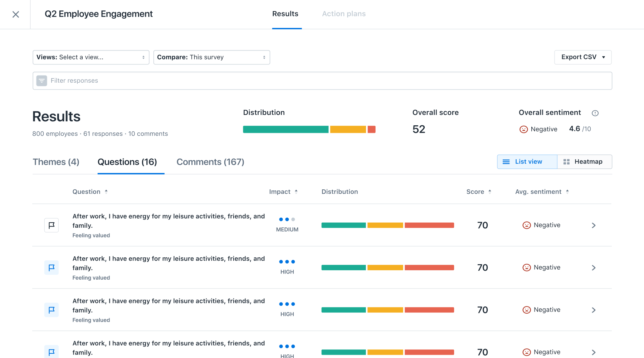This screenshot has height=358, width=644.
Task: Open the Themes (4) tab
Action: [56, 162]
